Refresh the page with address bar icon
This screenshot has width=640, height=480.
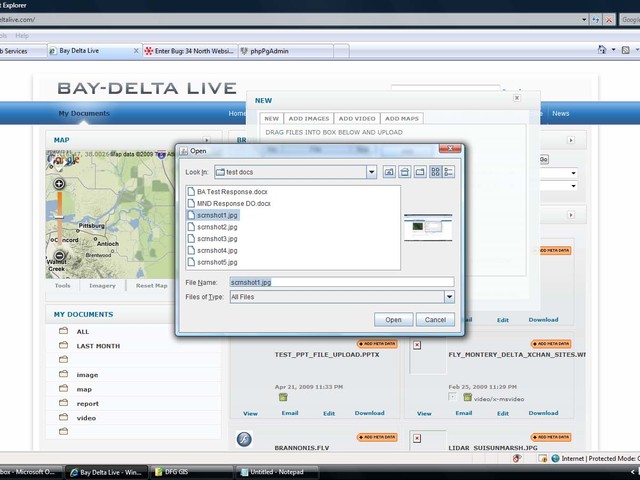click(596, 19)
